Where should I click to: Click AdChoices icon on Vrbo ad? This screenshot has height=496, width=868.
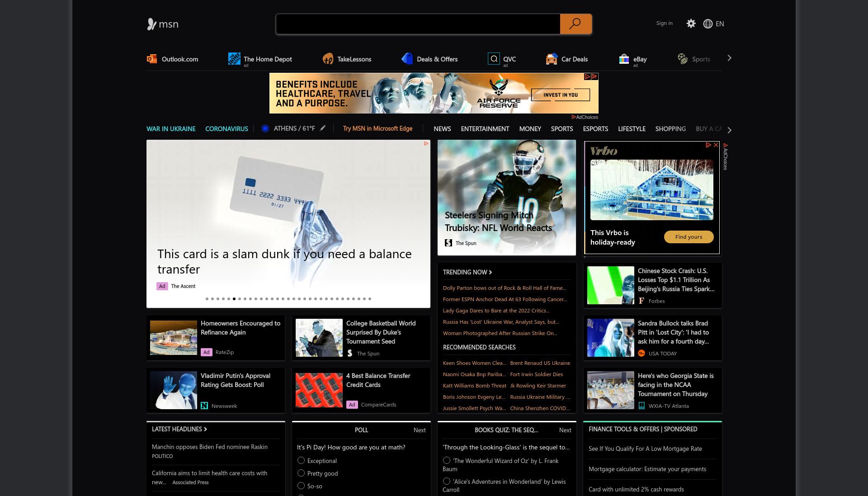[x=708, y=145]
